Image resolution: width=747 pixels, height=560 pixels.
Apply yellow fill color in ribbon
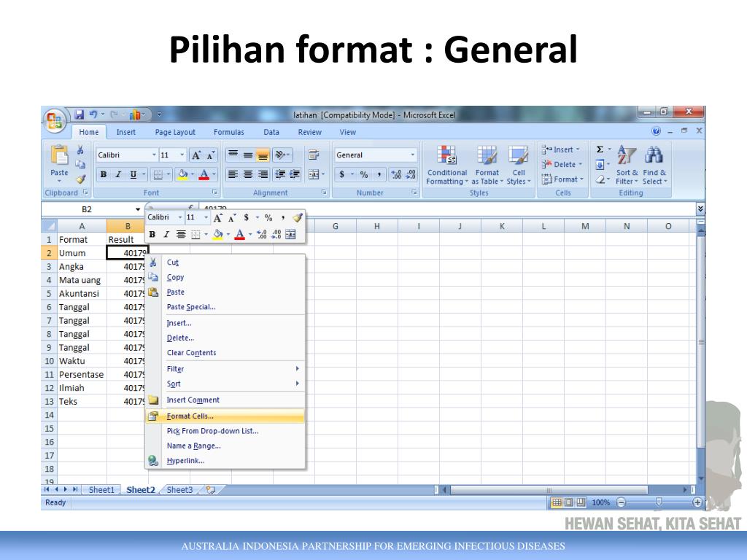[182, 175]
